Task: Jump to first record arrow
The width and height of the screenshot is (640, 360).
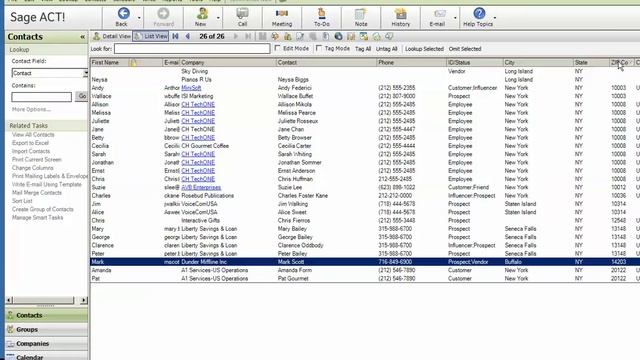Action: 176,36
